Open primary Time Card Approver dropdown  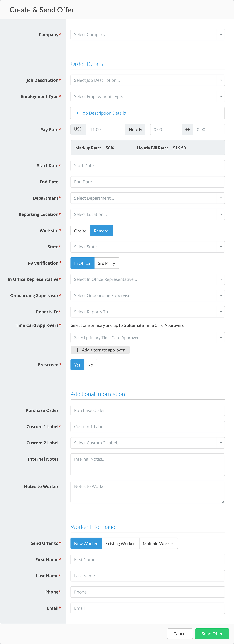click(148, 338)
